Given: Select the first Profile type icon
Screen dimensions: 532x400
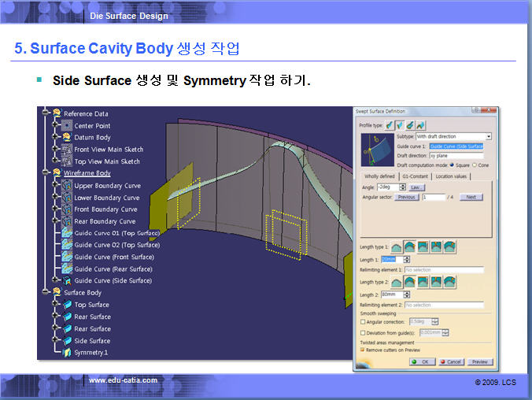Looking at the screenshot, I should (x=390, y=125).
